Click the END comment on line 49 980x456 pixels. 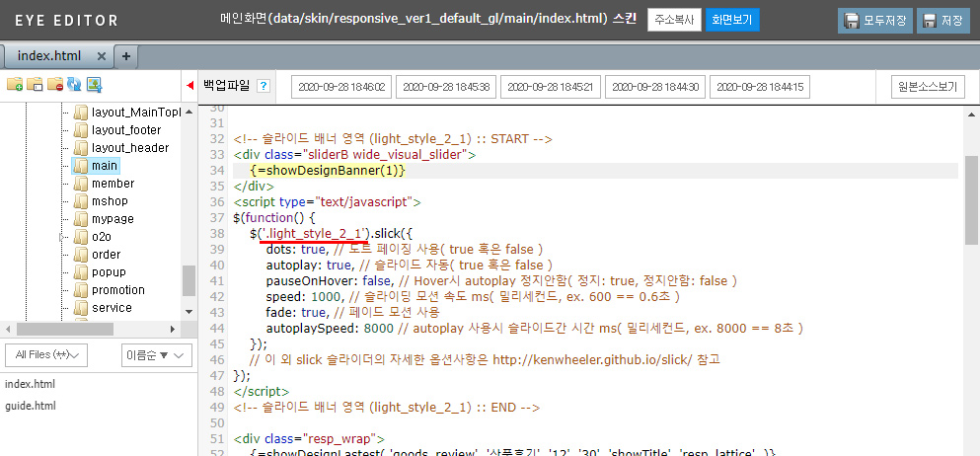(387, 408)
